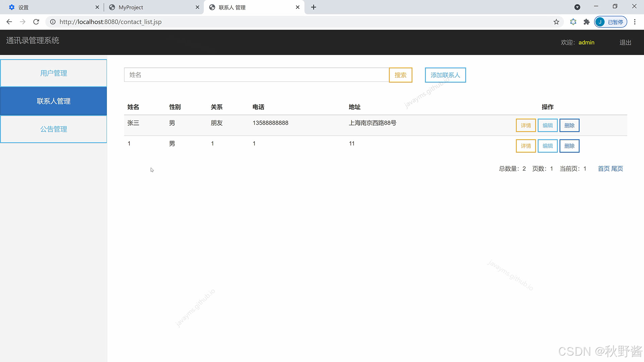Click the tab search dropdown arrow icon
The height and width of the screenshot is (362, 644).
(x=577, y=7)
